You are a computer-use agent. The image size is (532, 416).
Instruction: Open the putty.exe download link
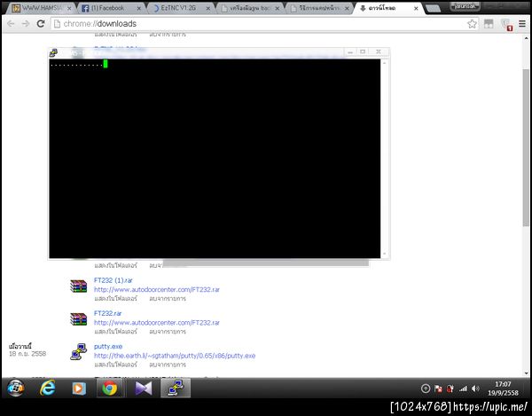[x=108, y=347]
